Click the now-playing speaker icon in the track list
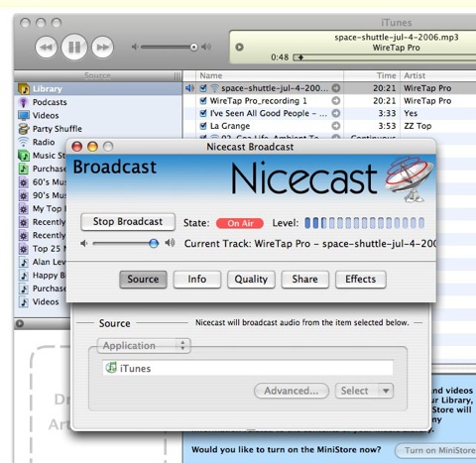 (189, 88)
